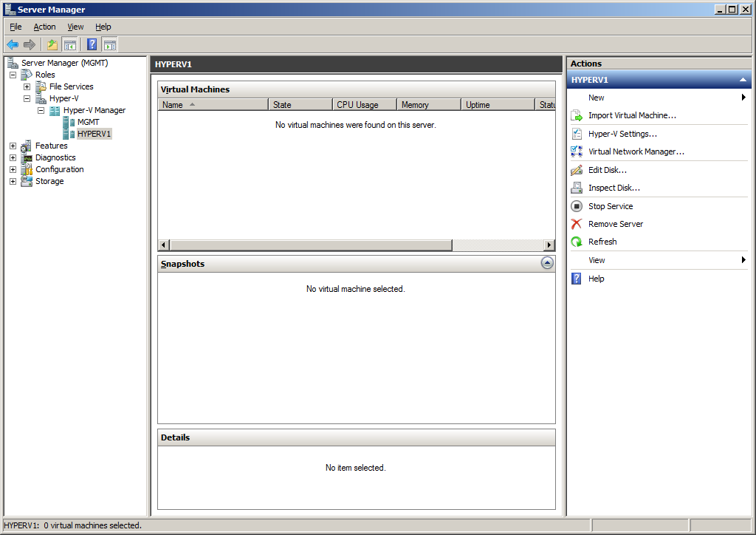Click the blue Help toolbar icon
Screen dimensions: 756x535
point(92,45)
